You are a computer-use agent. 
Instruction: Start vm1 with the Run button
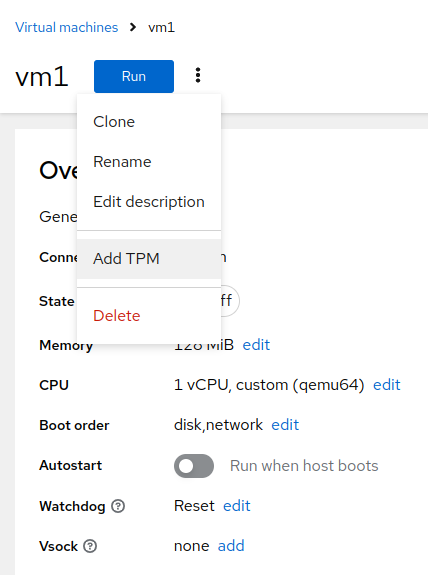click(x=134, y=76)
